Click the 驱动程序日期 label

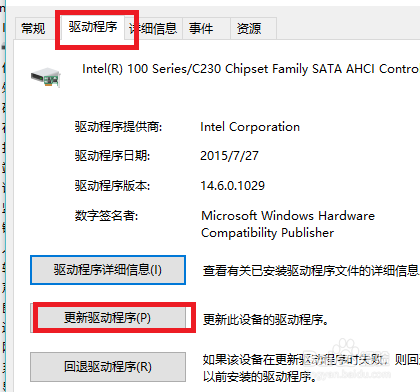tap(112, 156)
